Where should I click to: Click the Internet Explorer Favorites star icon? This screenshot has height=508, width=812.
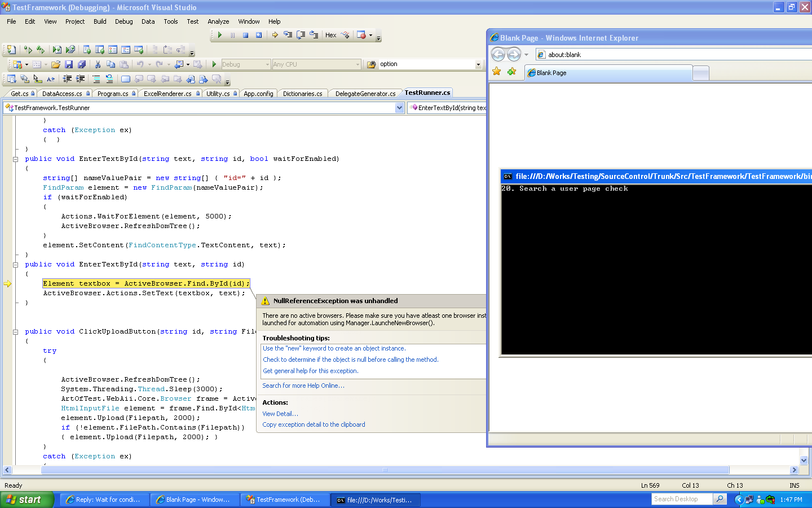click(x=497, y=72)
